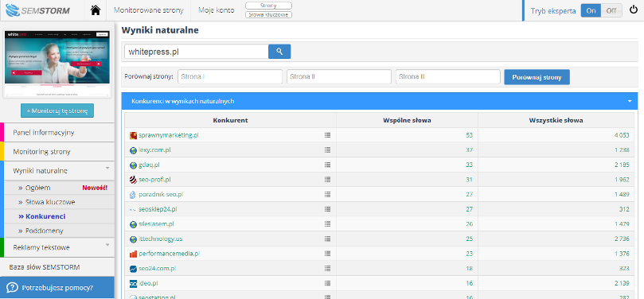
Task: Click the help question mark icon
Action: pyautogui.click(x=12, y=288)
